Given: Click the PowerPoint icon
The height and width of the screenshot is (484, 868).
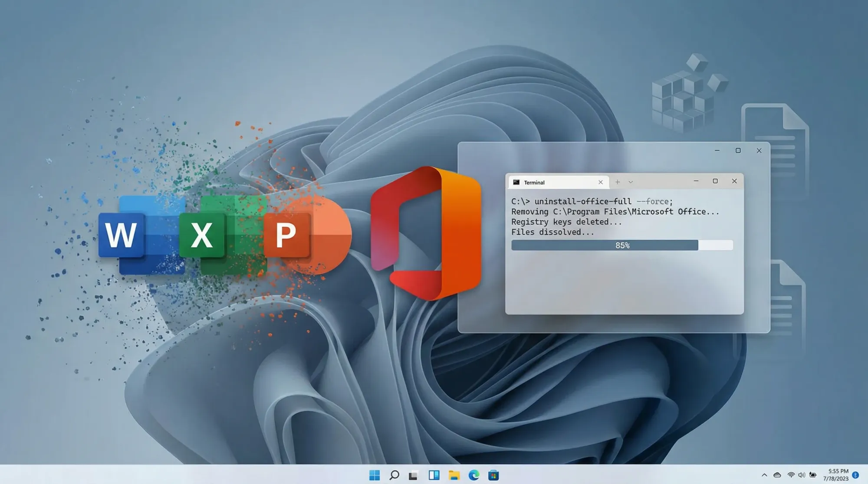Looking at the screenshot, I should point(286,235).
